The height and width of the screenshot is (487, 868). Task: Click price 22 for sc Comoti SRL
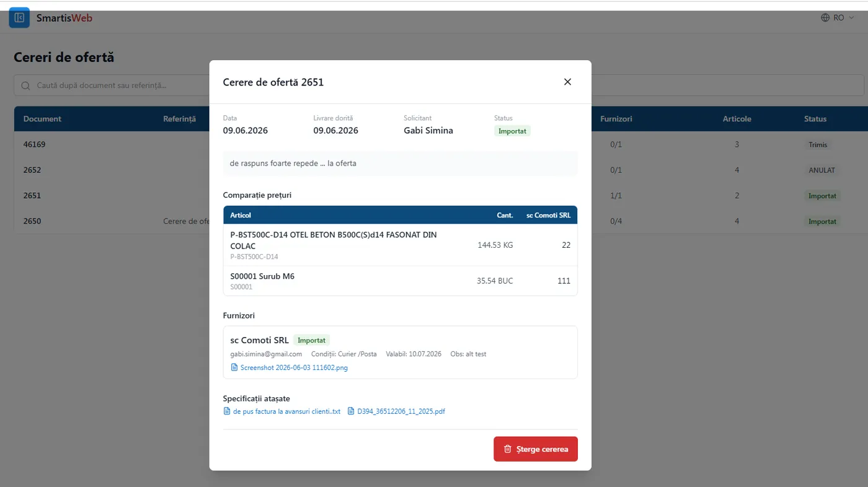[566, 245]
